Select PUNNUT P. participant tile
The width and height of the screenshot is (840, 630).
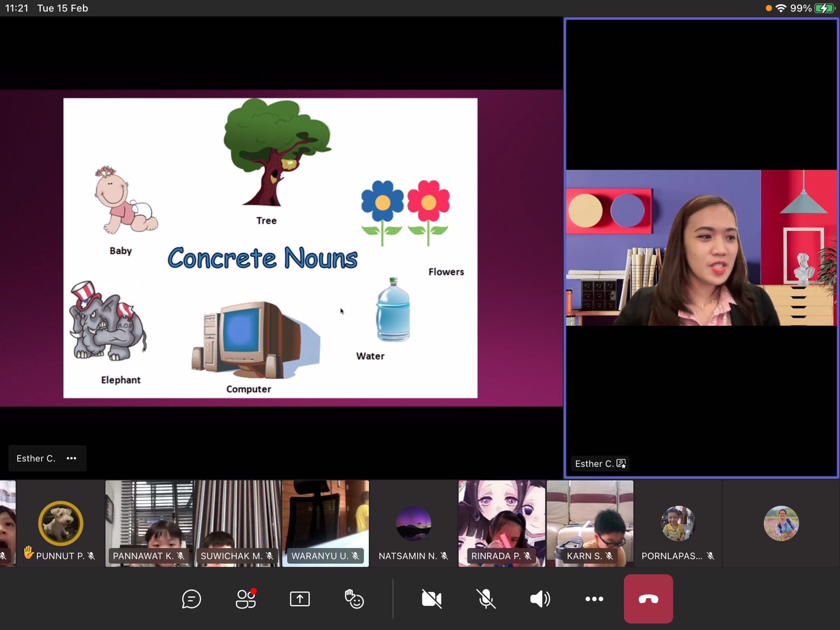tap(61, 524)
